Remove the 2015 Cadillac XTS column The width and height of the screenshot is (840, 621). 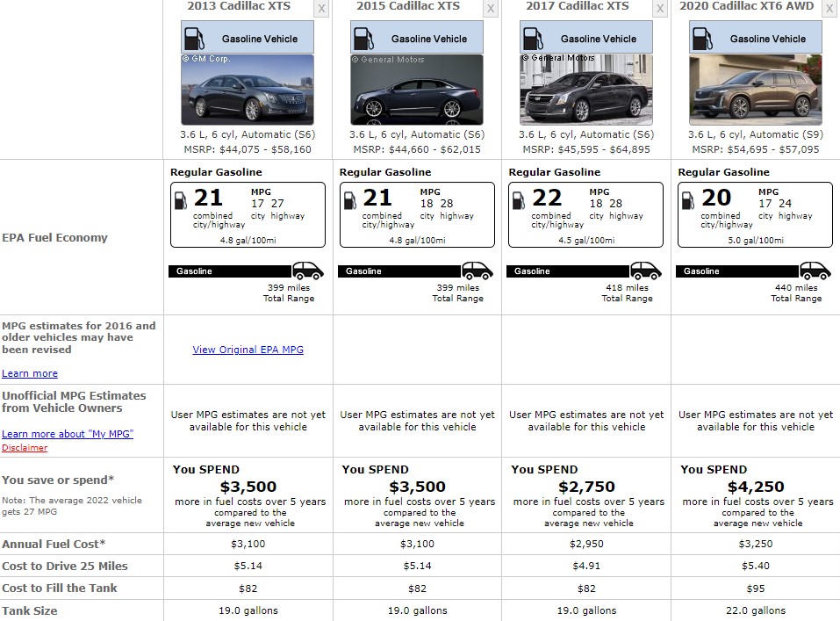point(490,9)
